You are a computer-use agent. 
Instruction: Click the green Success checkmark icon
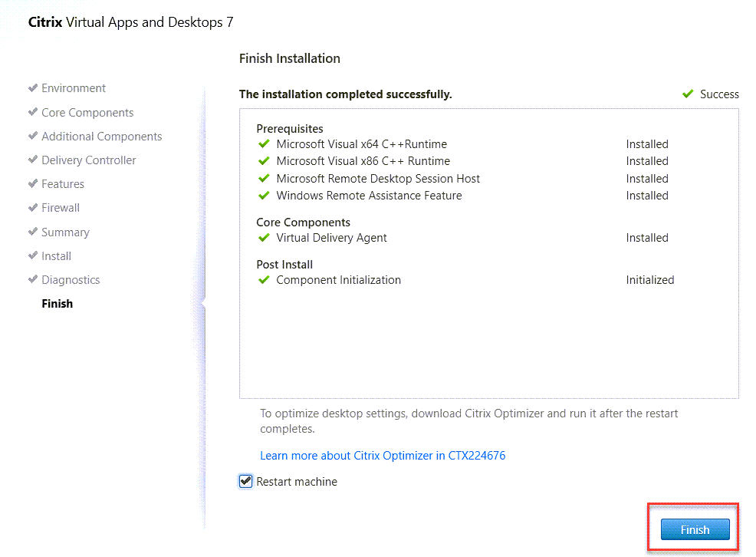coord(688,94)
